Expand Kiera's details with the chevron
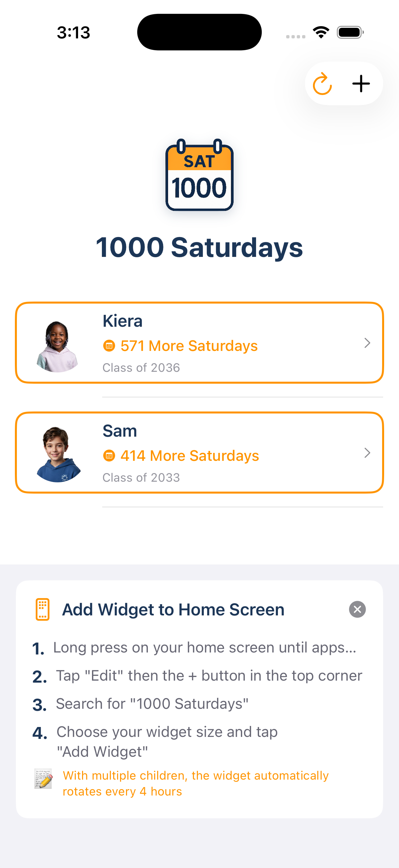The width and height of the screenshot is (399, 868). pyautogui.click(x=367, y=343)
